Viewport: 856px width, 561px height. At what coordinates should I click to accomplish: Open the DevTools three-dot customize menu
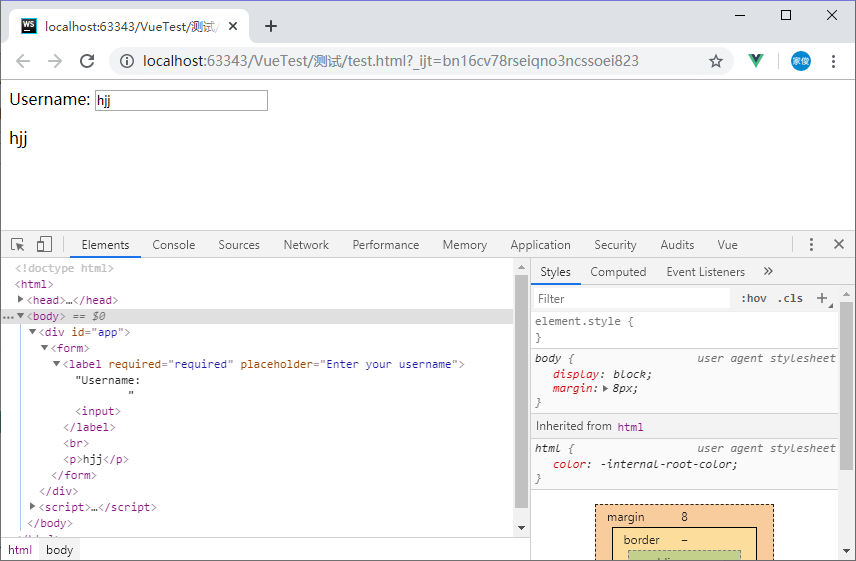(x=811, y=245)
